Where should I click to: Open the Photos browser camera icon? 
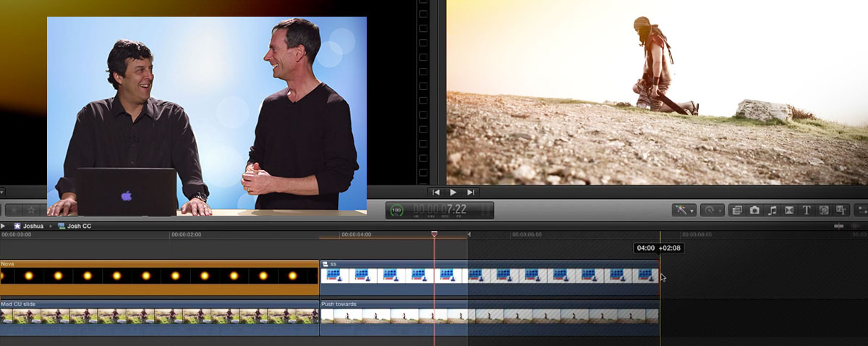(754, 210)
